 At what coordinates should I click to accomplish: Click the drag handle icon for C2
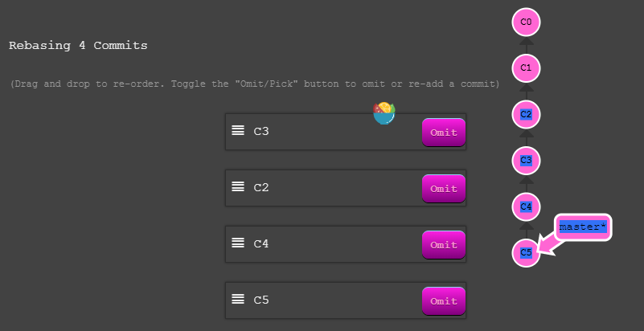point(238,186)
